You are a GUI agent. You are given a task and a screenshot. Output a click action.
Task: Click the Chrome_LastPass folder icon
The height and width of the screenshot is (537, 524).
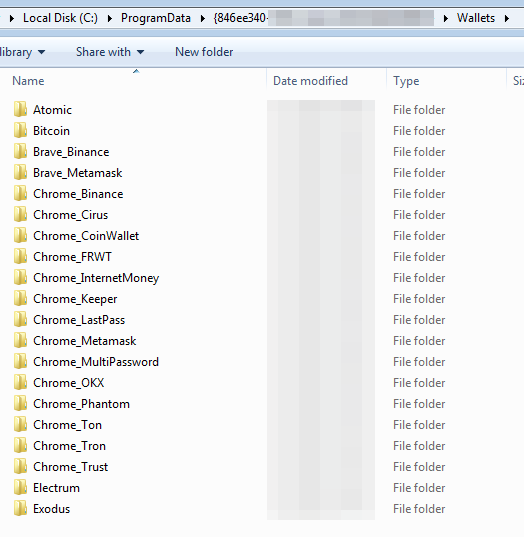[x=20, y=320]
